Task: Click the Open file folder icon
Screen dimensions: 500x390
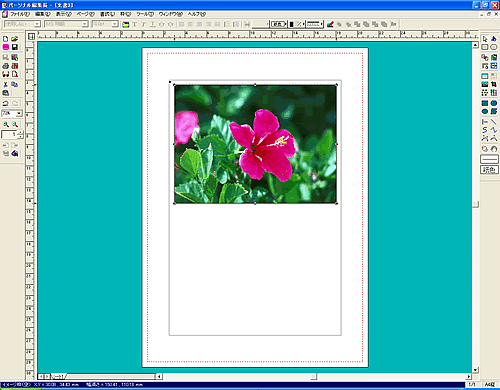Action: point(15,39)
